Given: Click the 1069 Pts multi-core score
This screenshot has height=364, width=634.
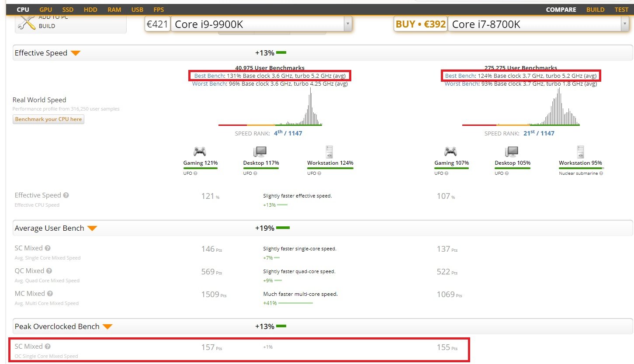Looking at the screenshot, I should click(449, 295).
